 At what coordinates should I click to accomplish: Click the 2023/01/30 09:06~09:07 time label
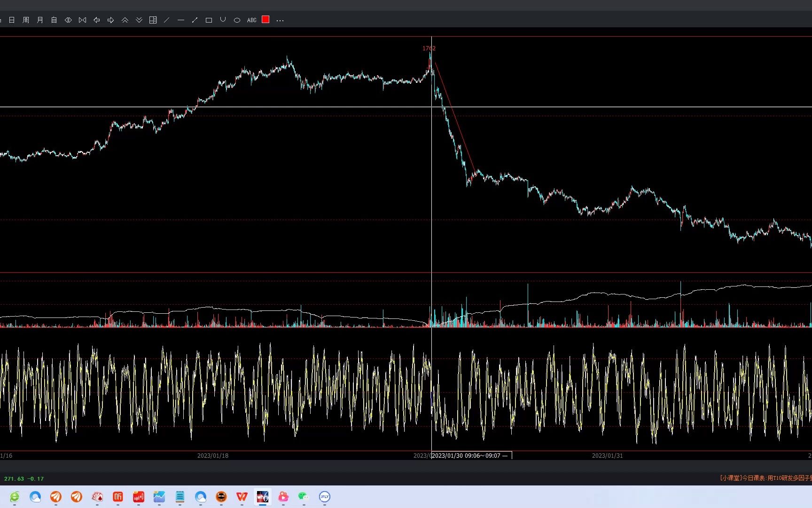tap(472, 455)
